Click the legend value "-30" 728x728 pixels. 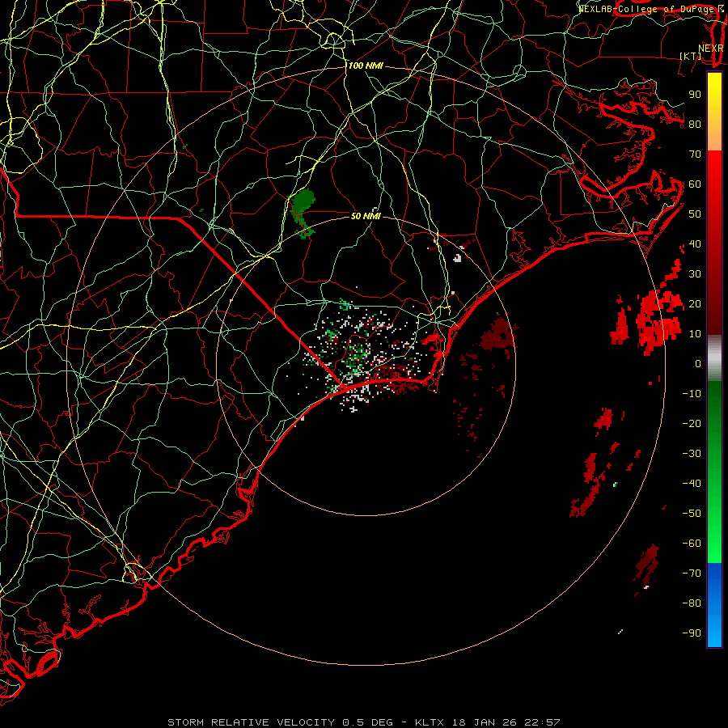click(692, 454)
